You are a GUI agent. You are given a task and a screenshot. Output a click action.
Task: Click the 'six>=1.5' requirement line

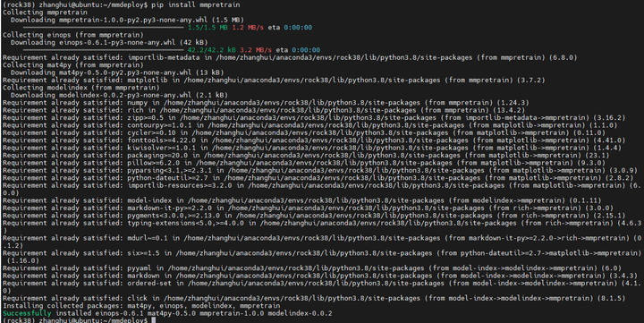(322, 257)
